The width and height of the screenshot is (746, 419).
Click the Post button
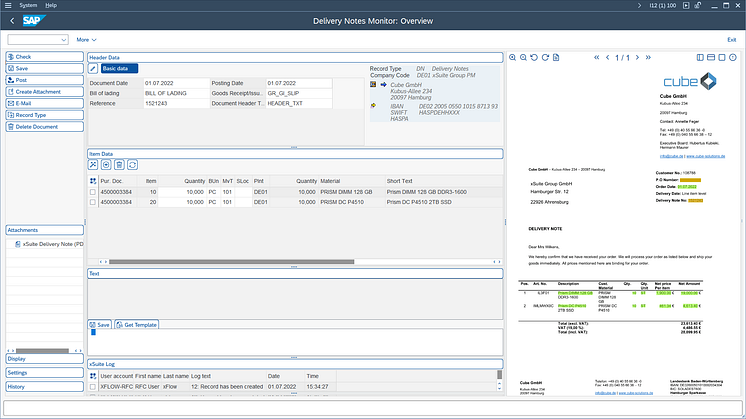43,80
